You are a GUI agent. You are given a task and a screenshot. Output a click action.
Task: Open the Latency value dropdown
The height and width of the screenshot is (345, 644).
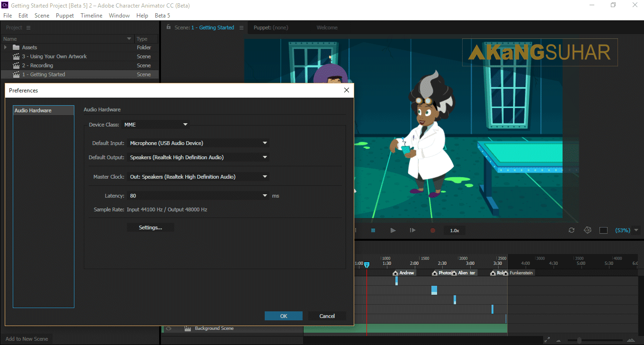[199, 196]
